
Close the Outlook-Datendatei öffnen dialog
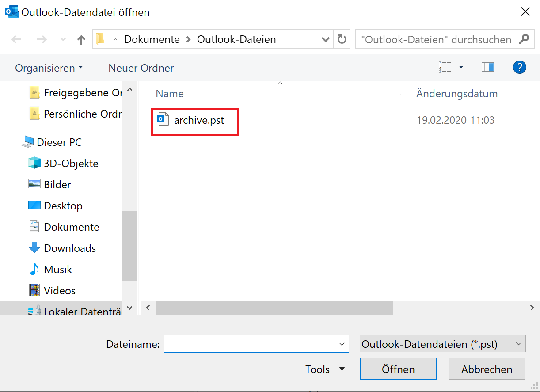525,12
